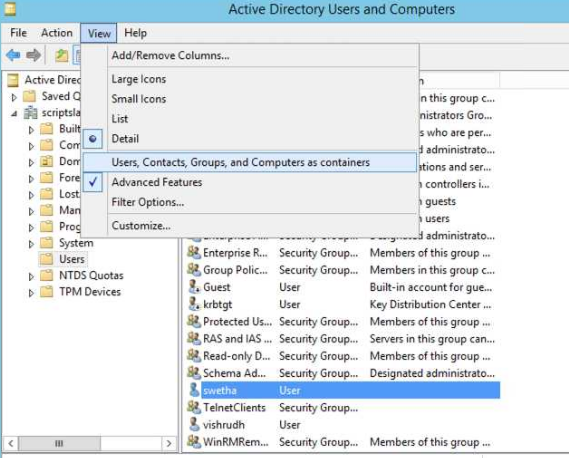Viewport: 569px width, 458px height.
Task: Select the System tree item label
Action: pyautogui.click(x=76, y=243)
